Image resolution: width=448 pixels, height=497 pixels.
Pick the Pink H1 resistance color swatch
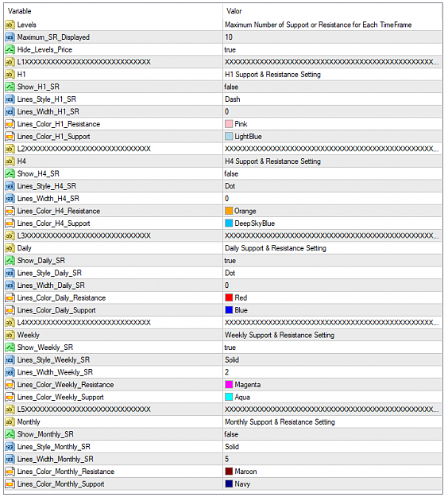[229, 124]
